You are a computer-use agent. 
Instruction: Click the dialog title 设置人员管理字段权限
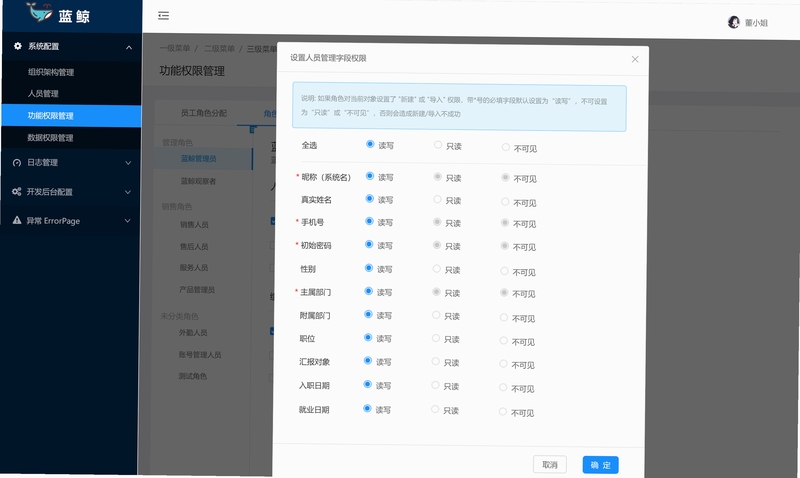point(328,58)
